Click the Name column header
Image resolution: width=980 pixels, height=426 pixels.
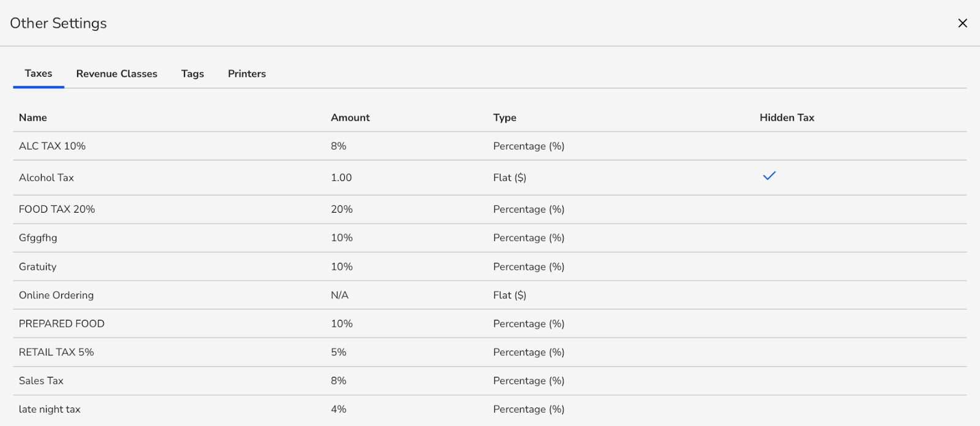click(x=33, y=118)
